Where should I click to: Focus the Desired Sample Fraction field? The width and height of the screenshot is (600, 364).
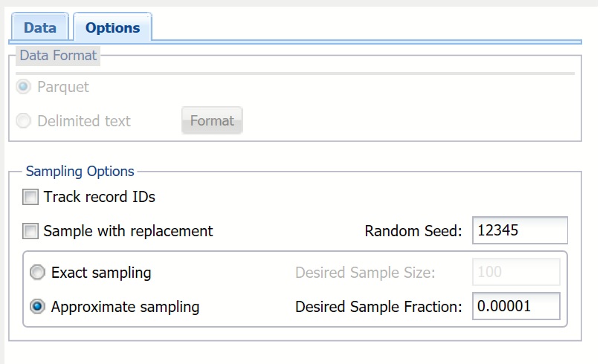click(515, 306)
